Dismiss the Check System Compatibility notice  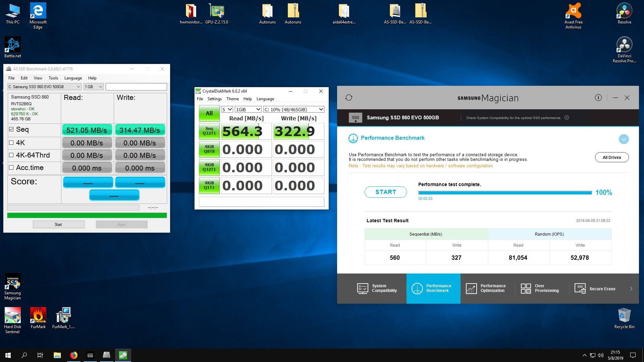click(x=567, y=118)
